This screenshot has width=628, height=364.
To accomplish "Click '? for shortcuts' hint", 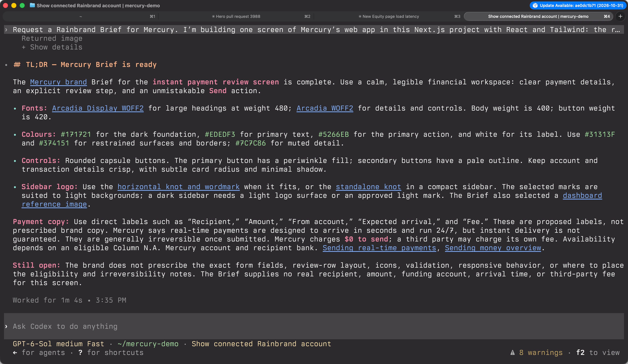I will point(111,353).
